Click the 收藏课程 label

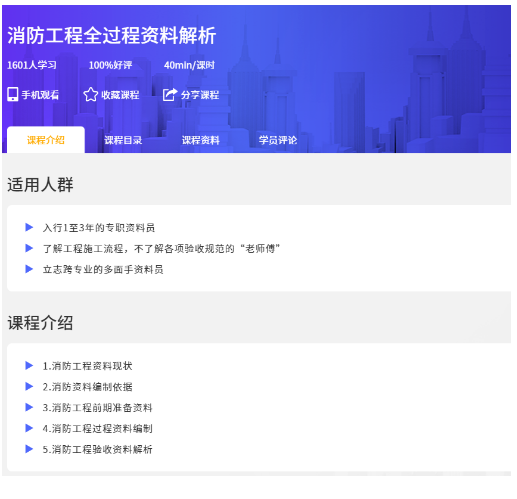pyautogui.click(x=120, y=95)
